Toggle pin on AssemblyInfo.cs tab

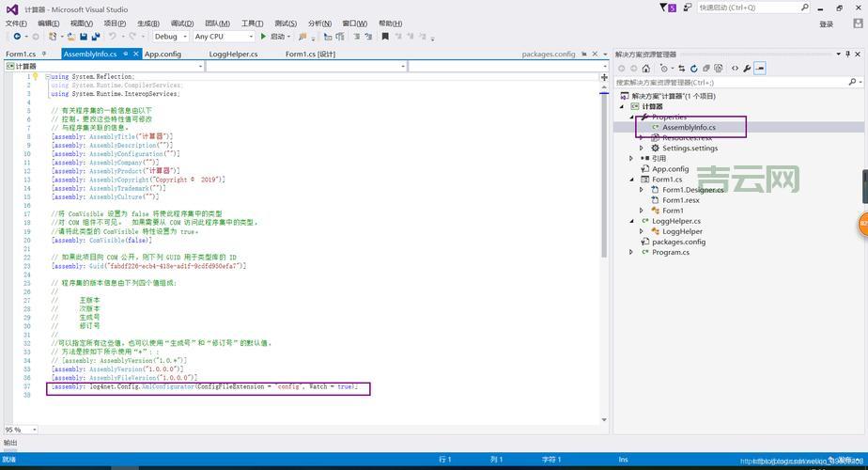click(x=126, y=55)
